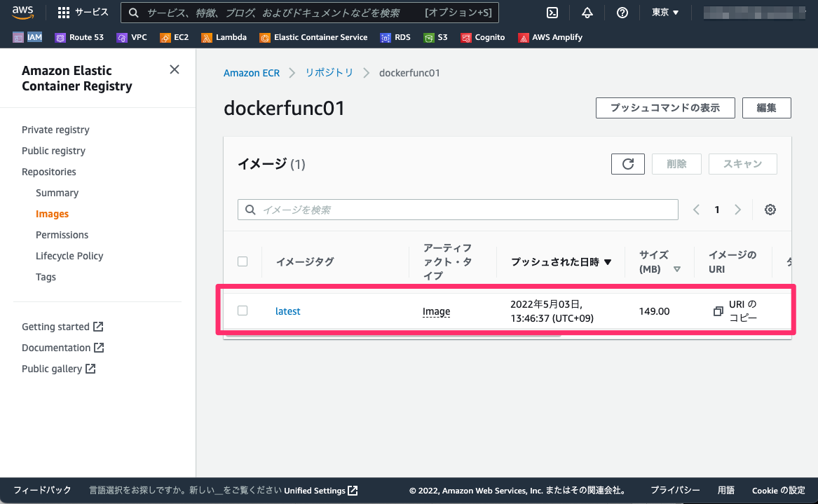Go to next page arrow
Viewport: 818px width, 504px height.
(x=737, y=210)
